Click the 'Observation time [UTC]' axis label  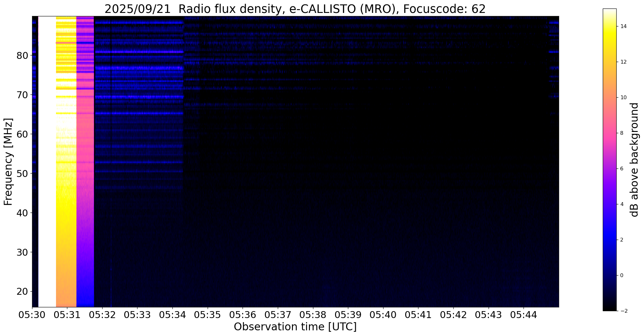(295, 327)
